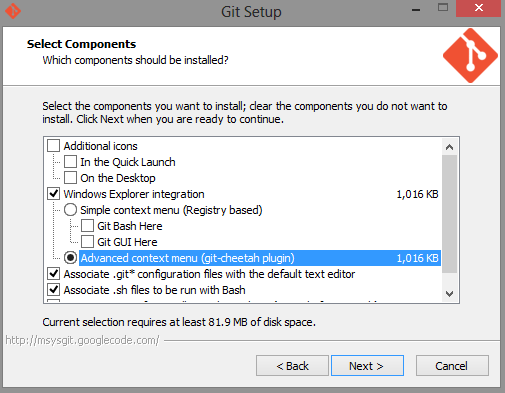This screenshot has width=505, height=393.
Task: Check the In the Quick Launch option
Action: tap(70, 162)
